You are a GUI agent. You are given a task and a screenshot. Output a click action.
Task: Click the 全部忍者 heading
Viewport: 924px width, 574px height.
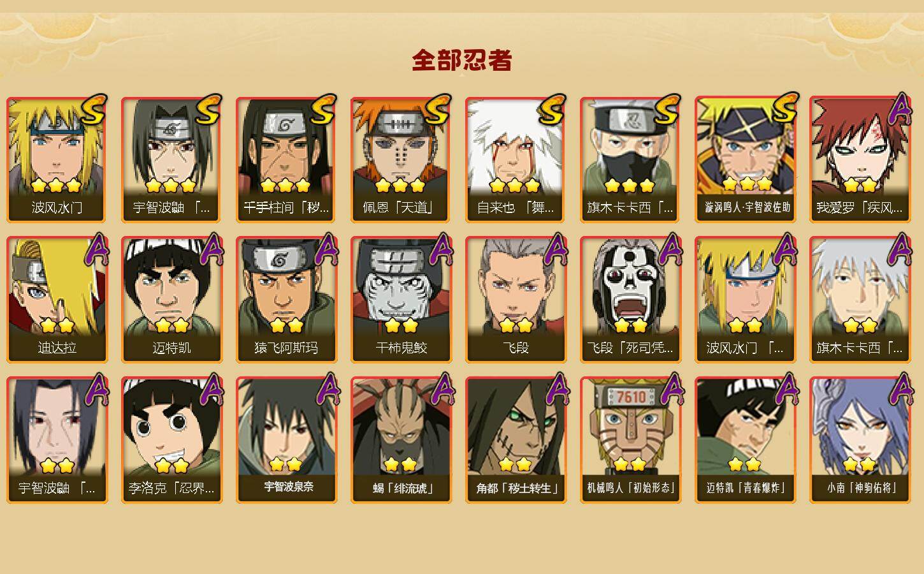pyautogui.click(x=462, y=60)
